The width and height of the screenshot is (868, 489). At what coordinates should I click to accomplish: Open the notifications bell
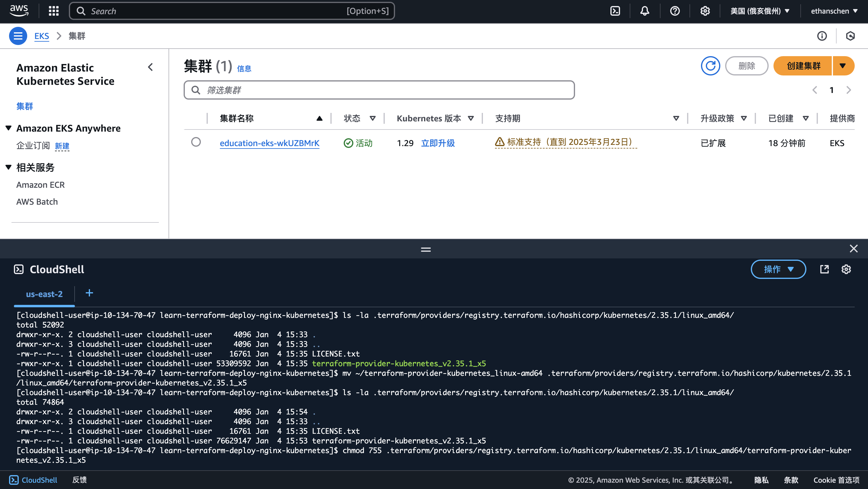(645, 11)
